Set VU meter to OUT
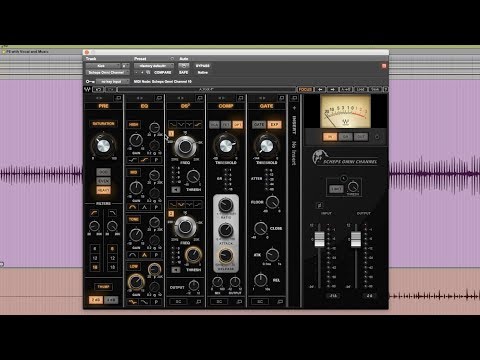The width and height of the screenshot is (480, 360). pos(361,137)
